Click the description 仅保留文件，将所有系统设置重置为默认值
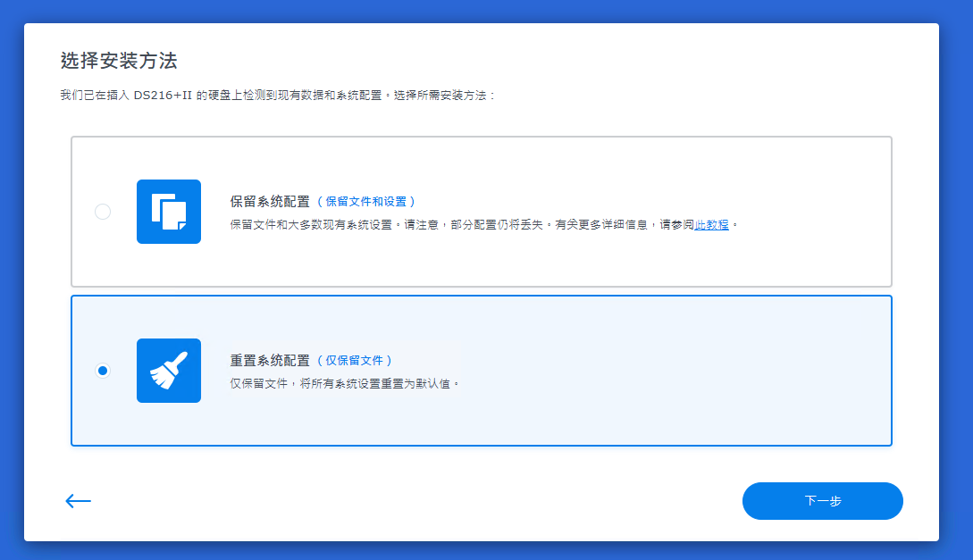This screenshot has height=560, width=973. 344,384
